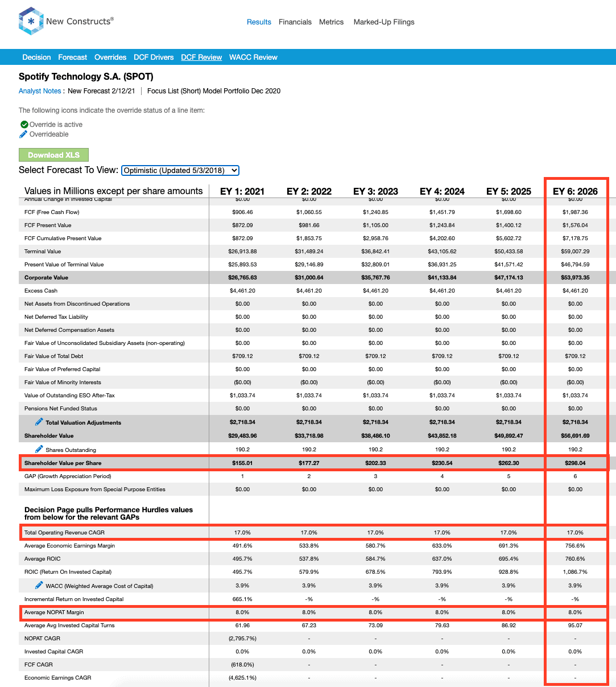616x687 pixels.
Task: Select the 'EY 4: 2024' column header
Action: (442, 191)
